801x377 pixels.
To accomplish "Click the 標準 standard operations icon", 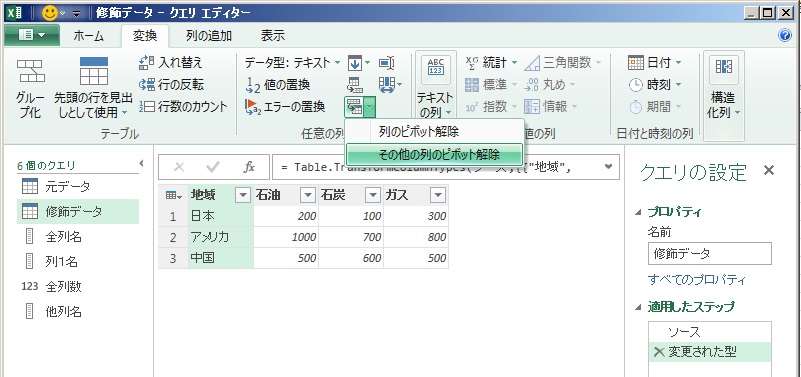I will [x=472, y=85].
